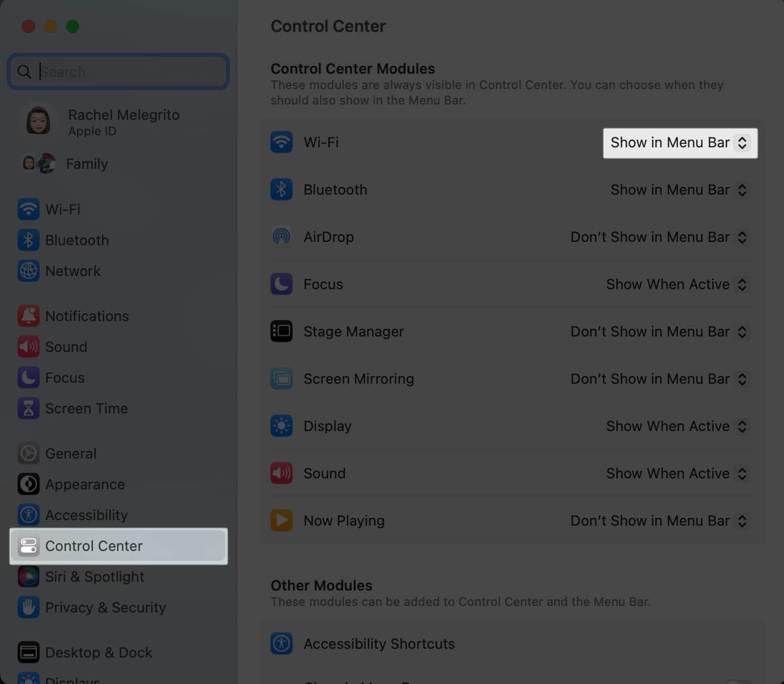This screenshot has height=684, width=784.
Task: Click the AirDrop module icon
Action: 281,237
